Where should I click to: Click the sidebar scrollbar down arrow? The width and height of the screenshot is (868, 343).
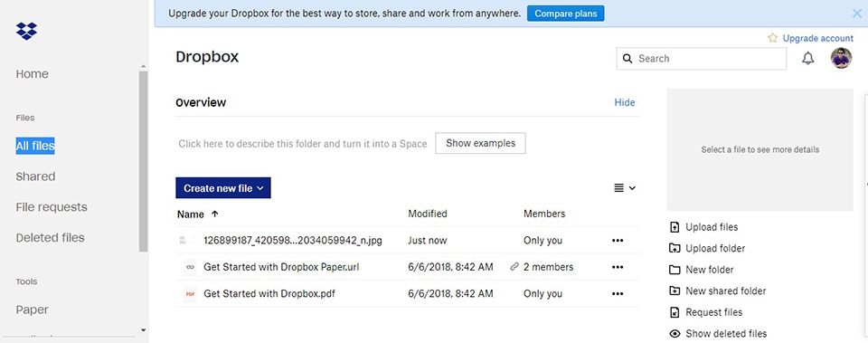tap(144, 330)
